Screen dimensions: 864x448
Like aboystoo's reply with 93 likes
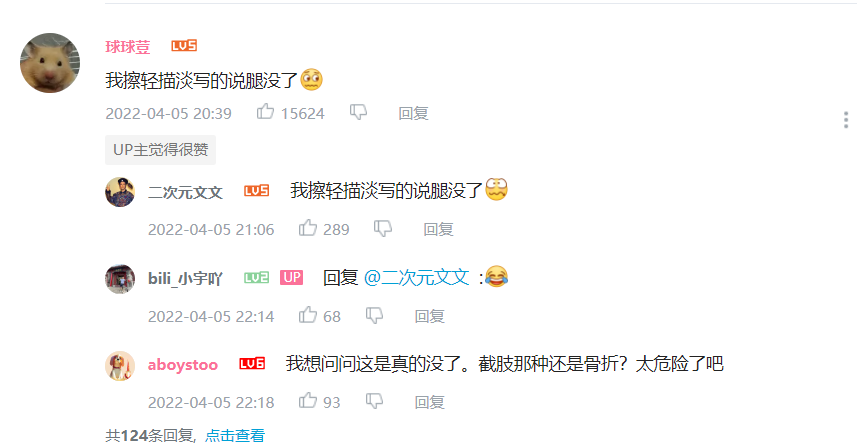click(x=307, y=401)
